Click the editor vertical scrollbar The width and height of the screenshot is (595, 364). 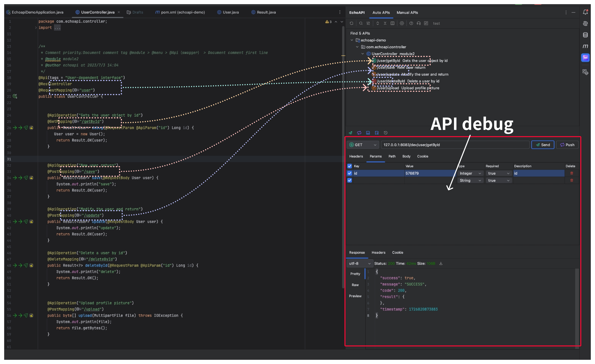343,157
